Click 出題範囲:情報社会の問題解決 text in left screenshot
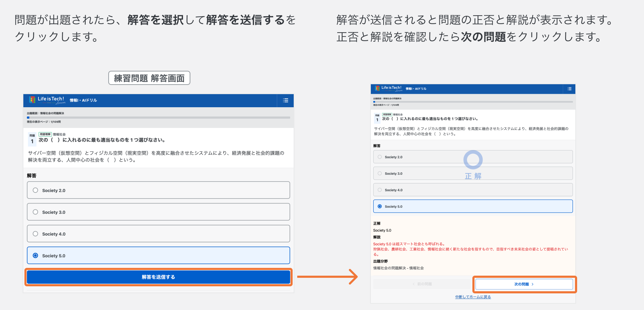This screenshot has height=310, width=644. (45, 113)
